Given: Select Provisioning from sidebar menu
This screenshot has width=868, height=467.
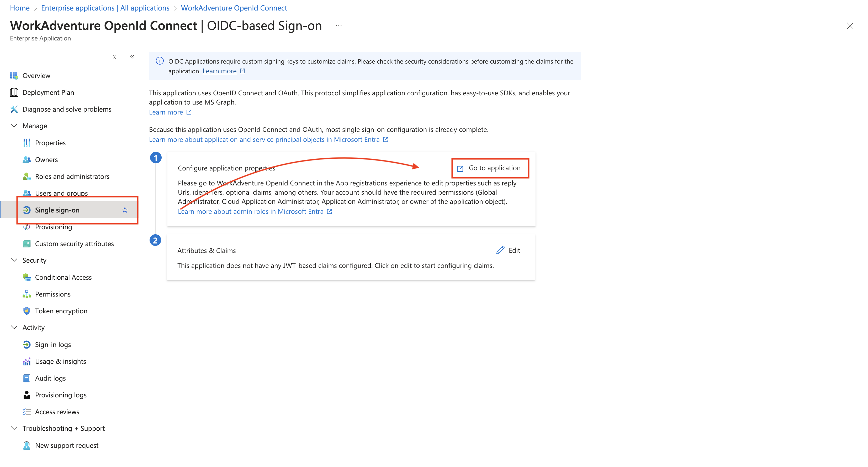Looking at the screenshot, I should (x=54, y=227).
